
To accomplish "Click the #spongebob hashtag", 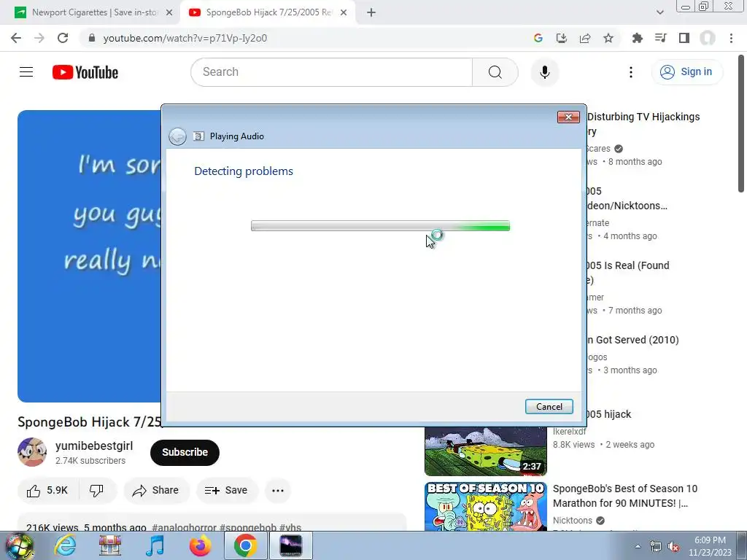I will pyautogui.click(x=248, y=527).
